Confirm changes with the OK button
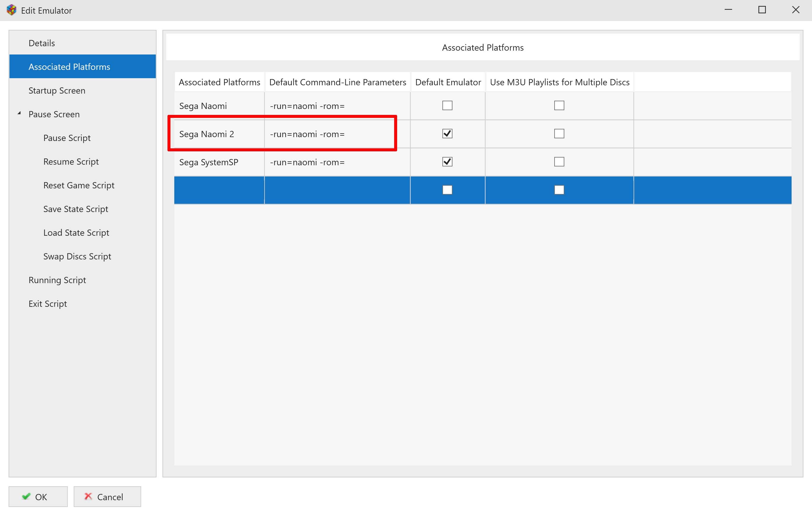Viewport: 812px width, 515px height. tap(38, 496)
